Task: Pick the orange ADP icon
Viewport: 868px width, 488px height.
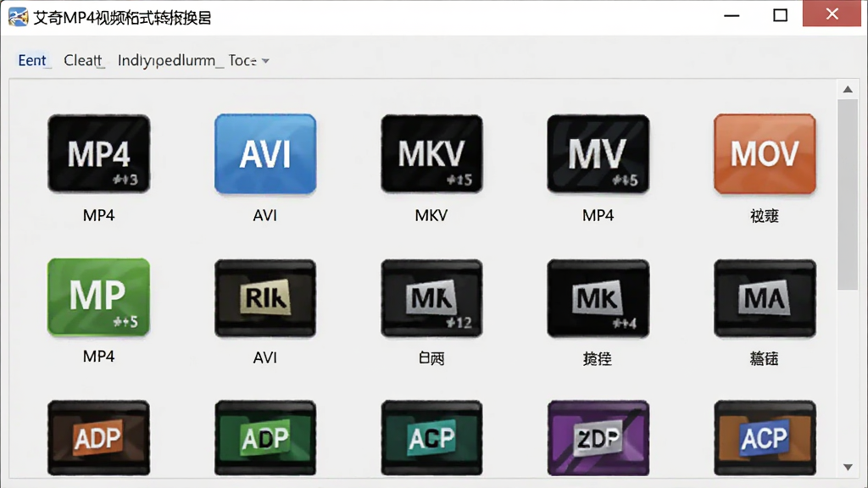Action: tap(98, 438)
